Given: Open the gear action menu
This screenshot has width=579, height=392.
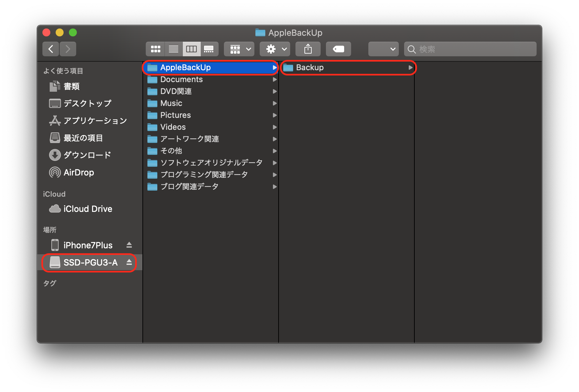Looking at the screenshot, I should [275, 49].
